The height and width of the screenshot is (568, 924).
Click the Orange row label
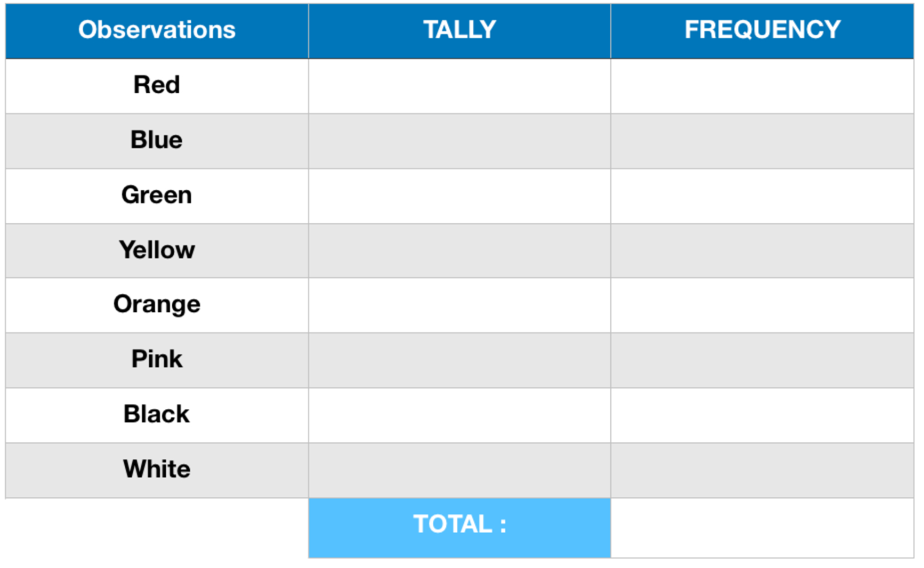157,305
